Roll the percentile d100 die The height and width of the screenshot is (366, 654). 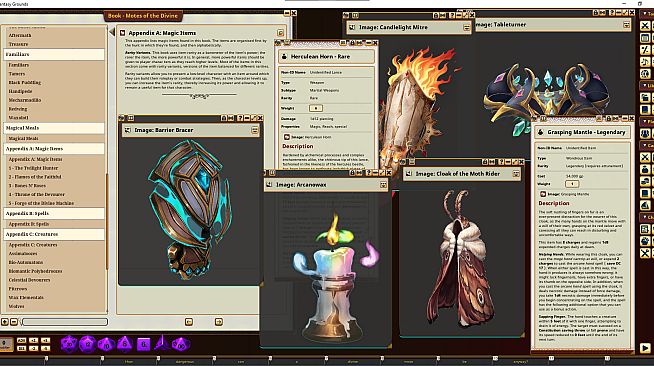[181, 344]
